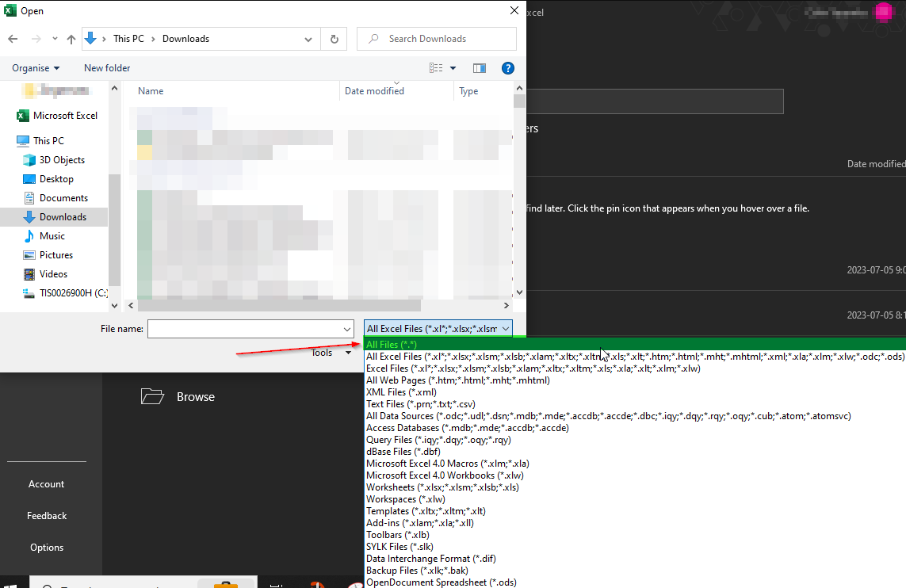
Task: Open Videos folder in sidebar
Action: (x=45, y=274)
